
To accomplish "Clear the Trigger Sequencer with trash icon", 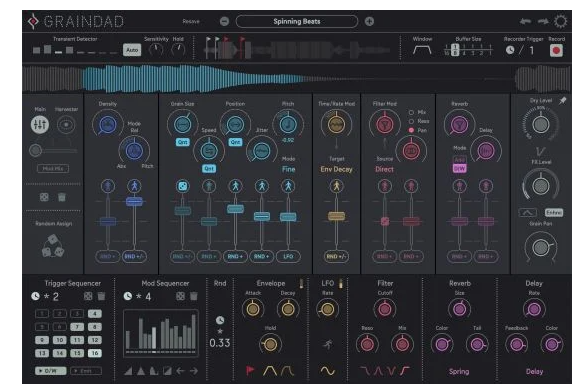I will [x=101, y=296].
